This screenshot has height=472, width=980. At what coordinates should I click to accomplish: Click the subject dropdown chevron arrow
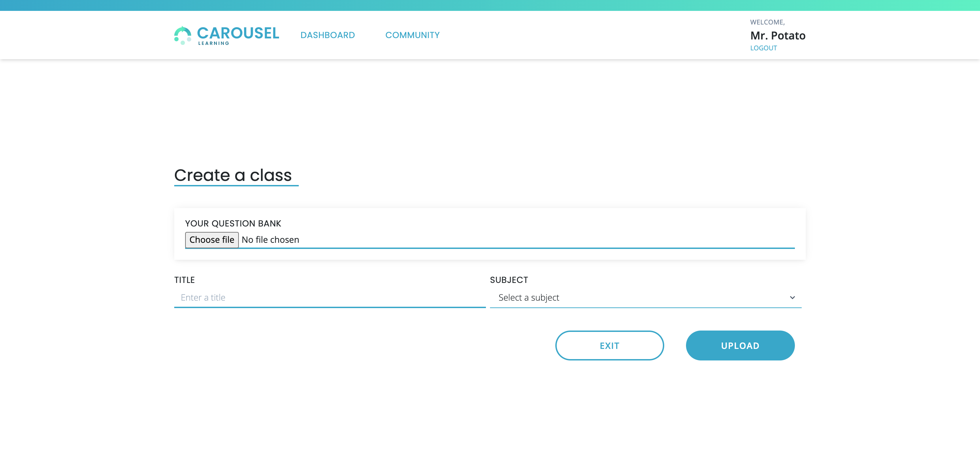pos(792,298)
